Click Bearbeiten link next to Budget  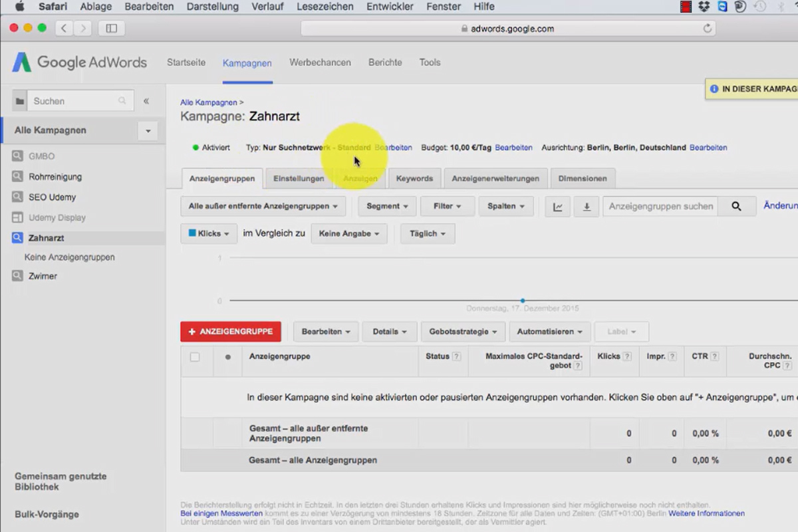pos(513,148)
